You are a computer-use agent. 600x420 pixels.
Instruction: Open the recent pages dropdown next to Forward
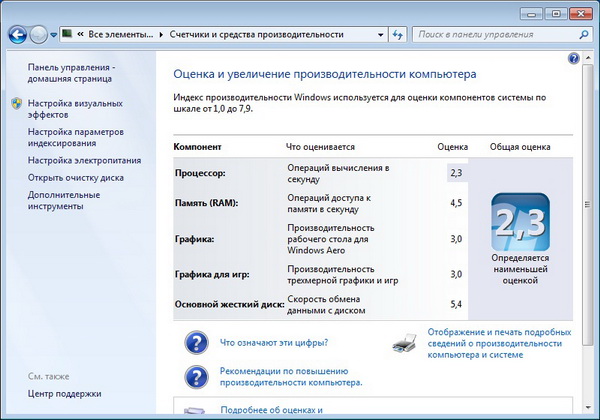click(x=54, y=35)
